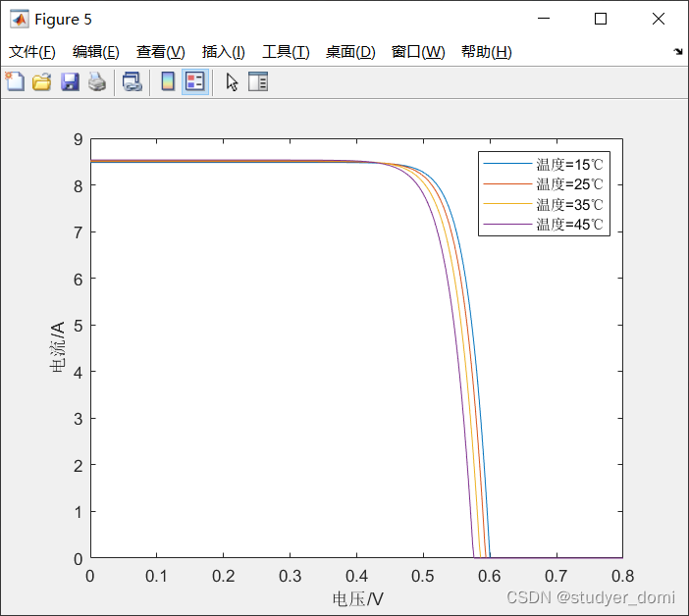The image size is (689, 616).
Task: Click the orange-red line sample in the legend
Action: [x=507, y=184]
